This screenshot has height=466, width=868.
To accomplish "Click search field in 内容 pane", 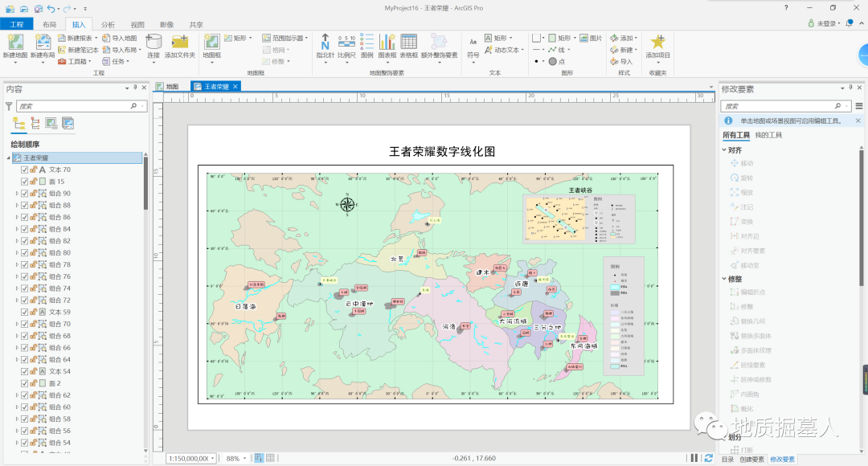I will [x=81, y=106].
